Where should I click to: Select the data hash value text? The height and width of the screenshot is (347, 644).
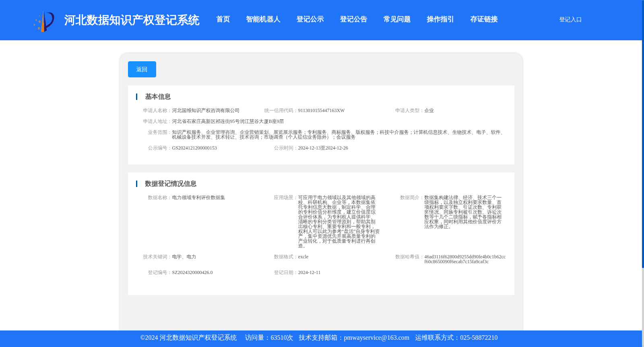click(465, 259)
